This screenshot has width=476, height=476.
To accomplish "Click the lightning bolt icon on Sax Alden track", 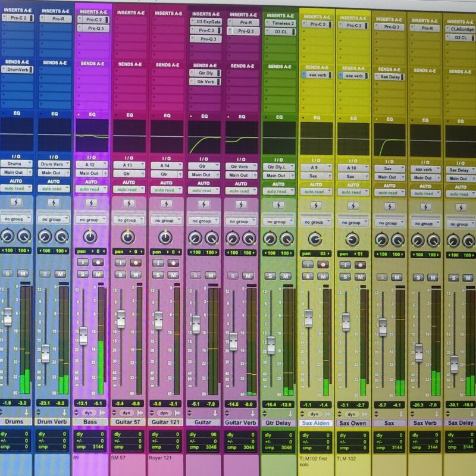I will tap(316, 205).
